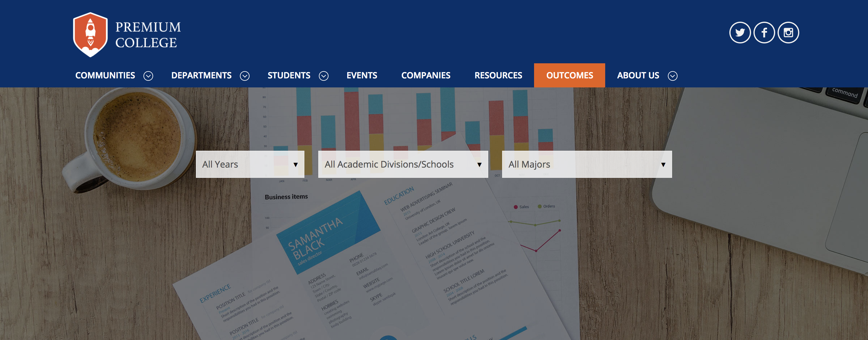Click the Premium College title text
The image size is (868, 340).
148,35
